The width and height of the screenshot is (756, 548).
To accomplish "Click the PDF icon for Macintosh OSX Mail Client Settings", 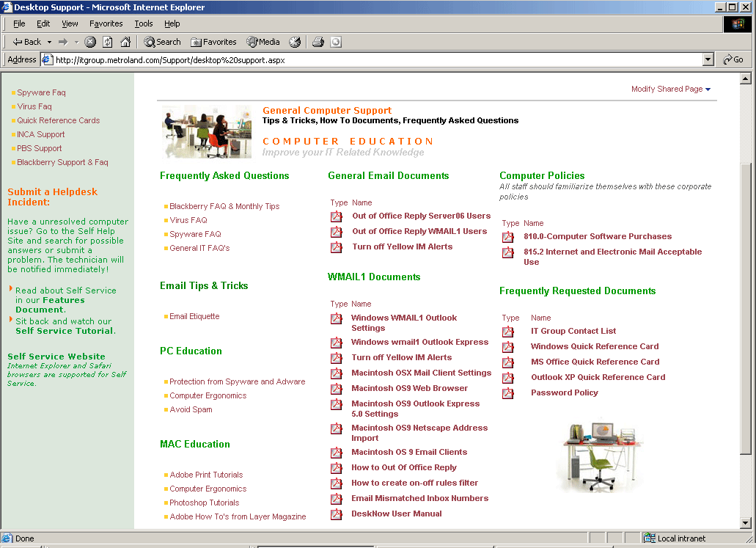I will (336, 374).
